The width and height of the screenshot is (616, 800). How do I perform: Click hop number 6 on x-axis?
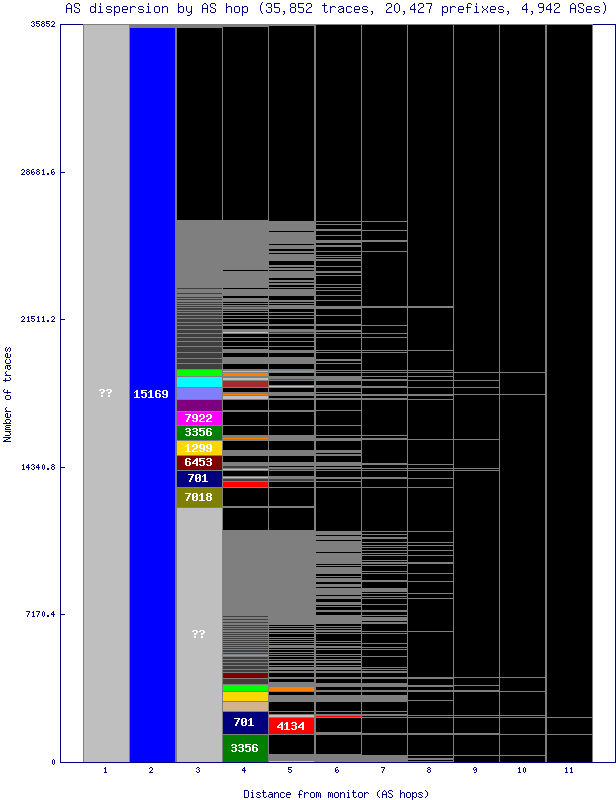[337, 771]
